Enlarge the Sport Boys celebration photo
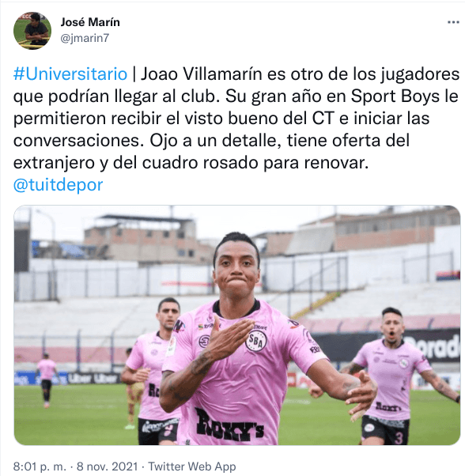Viewport: 465px width, 476px height. click(x=237, y=325)
